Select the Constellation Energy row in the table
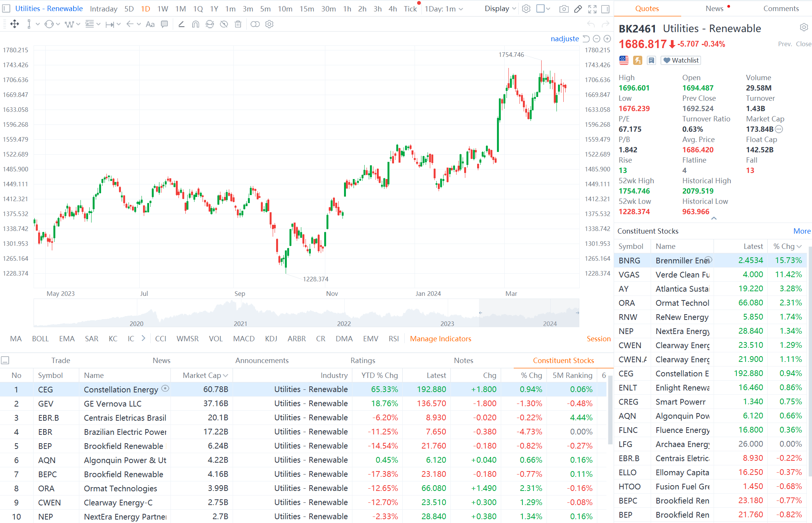This screenshot has width=812, height=523. click(303, 389)
